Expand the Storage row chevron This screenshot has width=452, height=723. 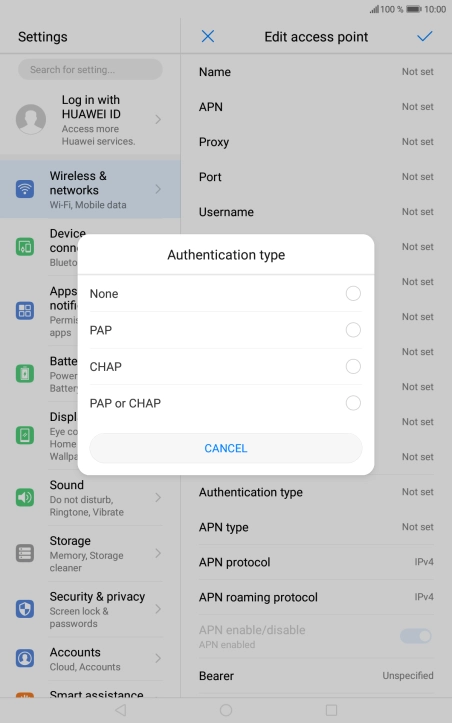pyautogui.click(x=158, y=553)
